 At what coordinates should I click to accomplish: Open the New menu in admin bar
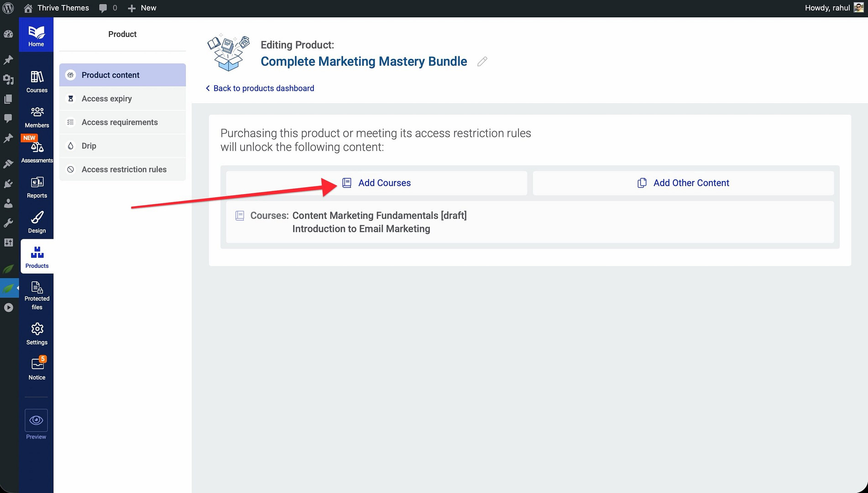tap(142, 8)
